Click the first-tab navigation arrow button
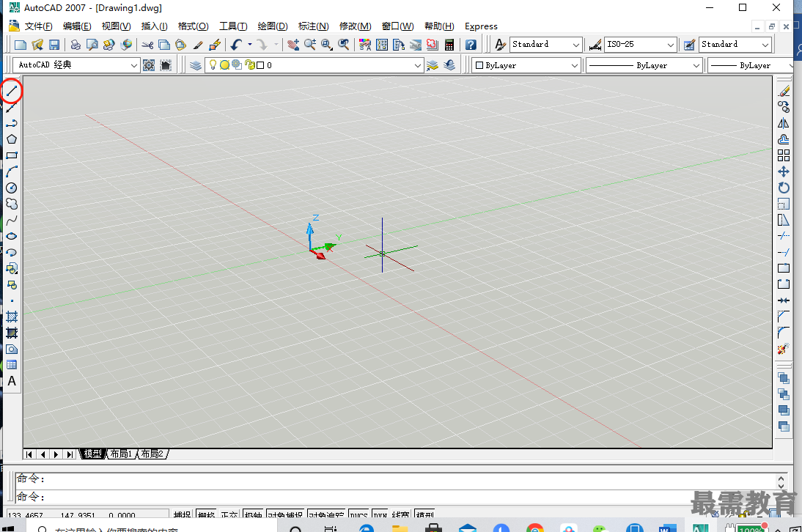This screenshot has width=802, height=532. [x=29, y=454]
